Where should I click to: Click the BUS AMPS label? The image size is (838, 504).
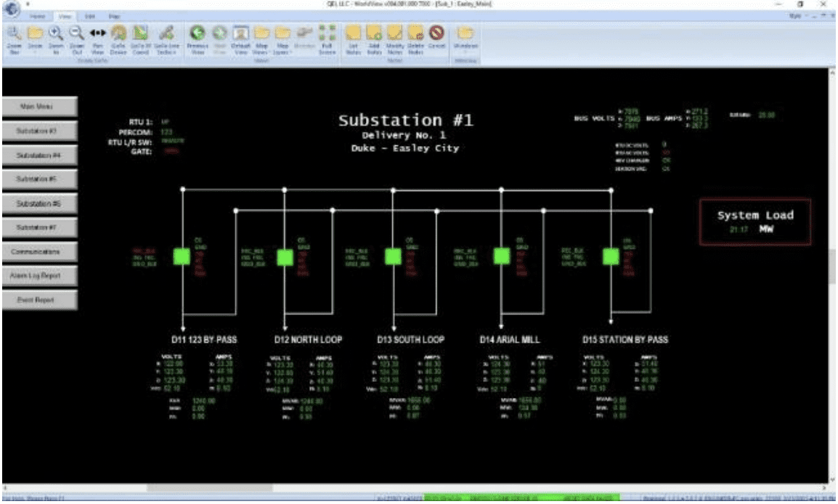click(x=664, y=118)
